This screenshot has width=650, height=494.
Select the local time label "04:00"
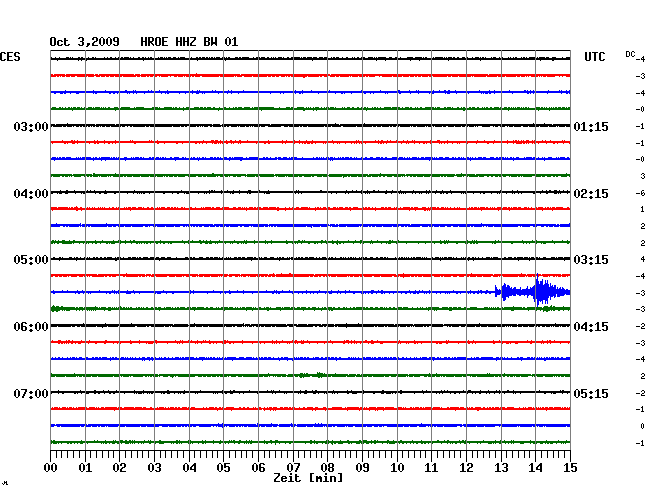click(31, 194)
